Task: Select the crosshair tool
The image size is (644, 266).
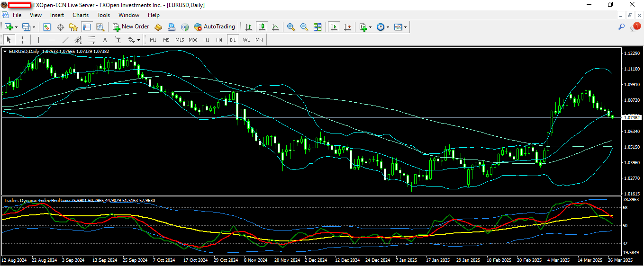Action: [22, 40]
